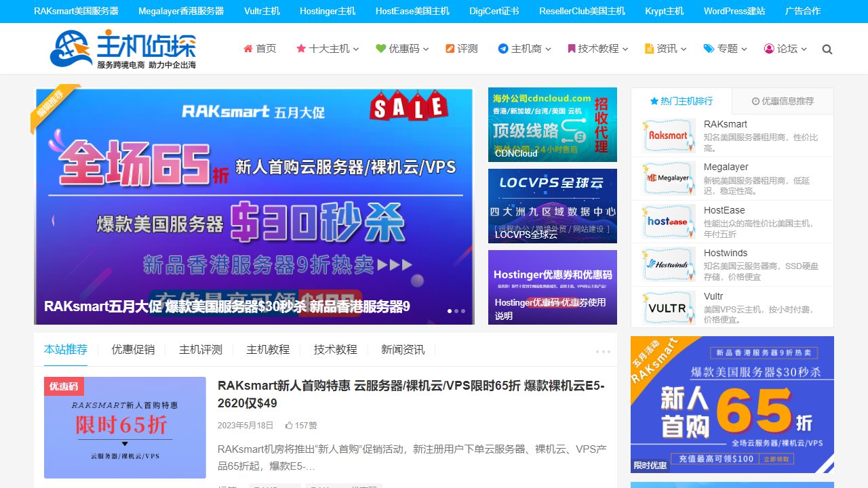
Task: Open 广告合作 top bar link
Action: click(803, 11)
